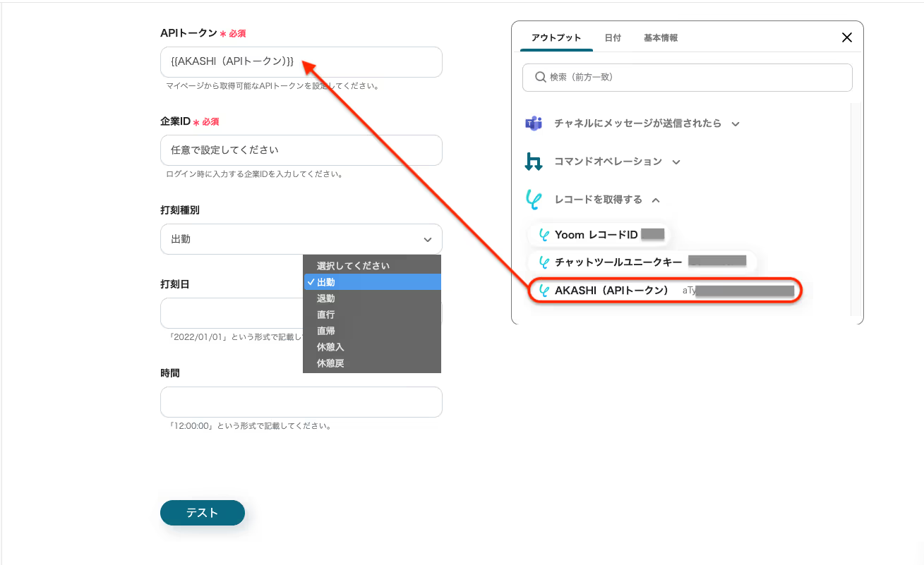
Task: Click the search magnifier icon
Action: 541,77
